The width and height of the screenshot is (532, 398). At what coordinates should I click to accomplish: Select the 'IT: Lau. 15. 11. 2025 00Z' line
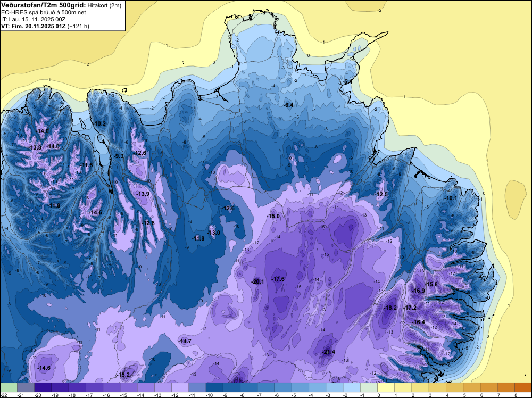coord(33,19)
